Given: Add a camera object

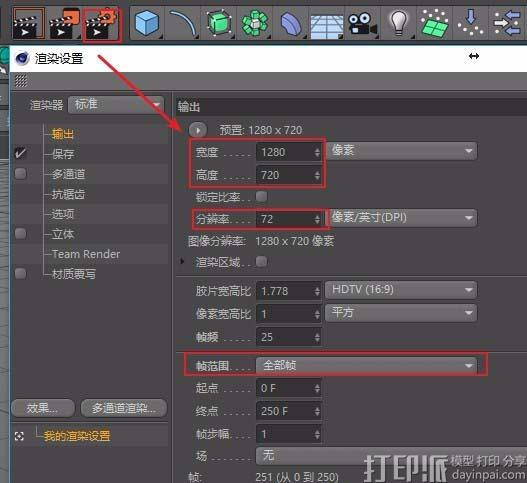Looking at the screenshot, I should (x=362, y=24).
